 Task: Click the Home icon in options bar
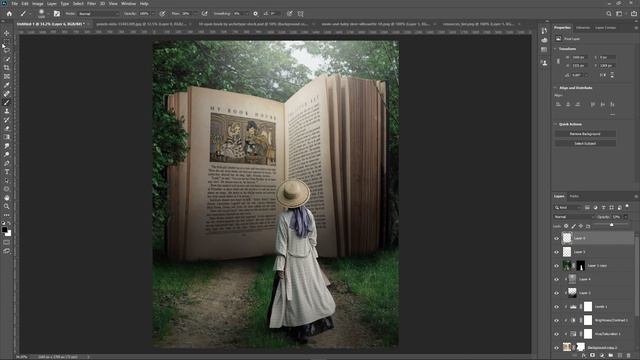click(x=9, y=13)
